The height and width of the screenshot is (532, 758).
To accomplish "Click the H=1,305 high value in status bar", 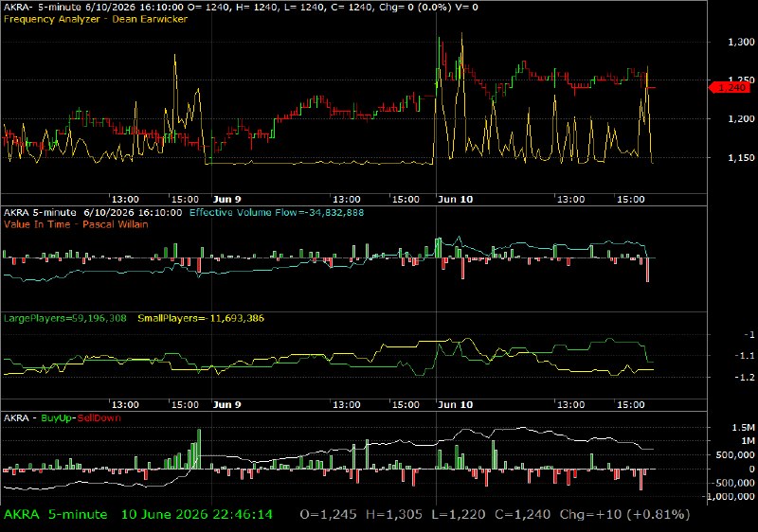I will [x=394, y=515].
